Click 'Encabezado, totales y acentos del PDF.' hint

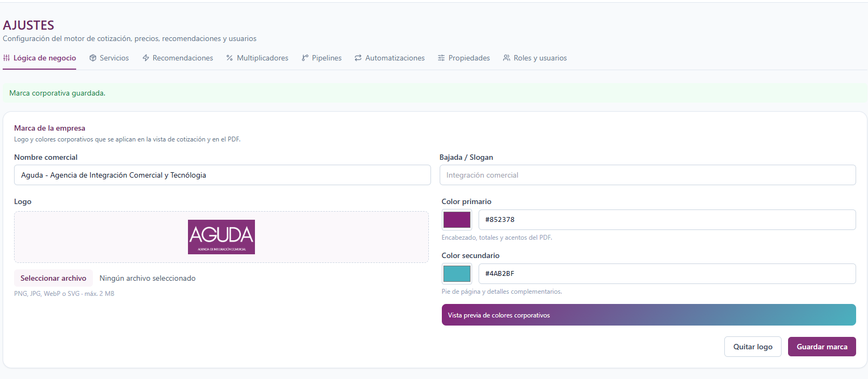click(497, 238)
